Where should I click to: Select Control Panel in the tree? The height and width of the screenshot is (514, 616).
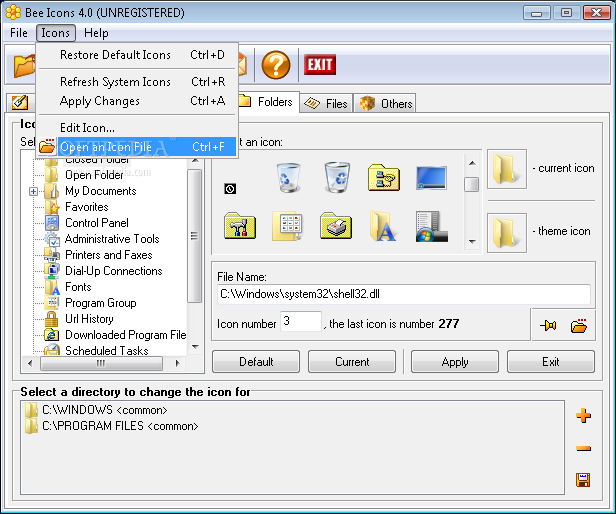97,223
